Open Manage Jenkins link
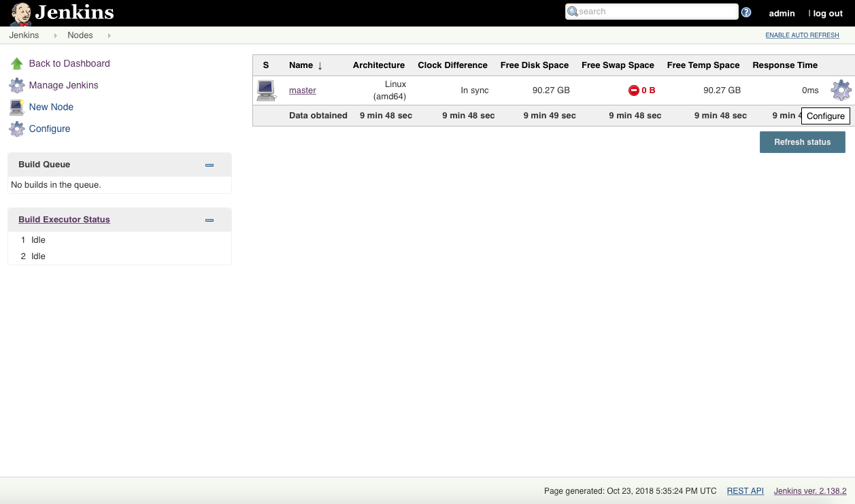855x504 pixels. point(64,85)
